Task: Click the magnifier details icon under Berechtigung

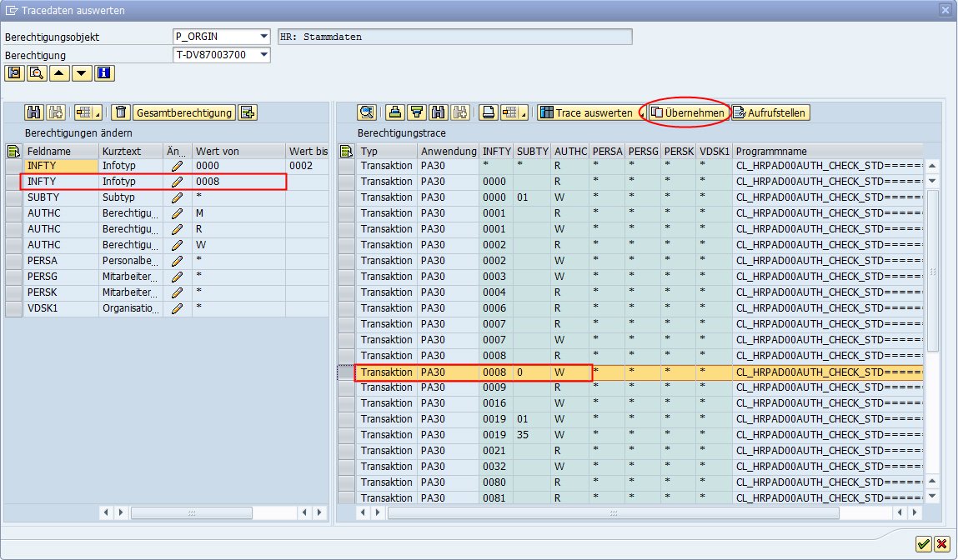Action: [x=37, y=73]
